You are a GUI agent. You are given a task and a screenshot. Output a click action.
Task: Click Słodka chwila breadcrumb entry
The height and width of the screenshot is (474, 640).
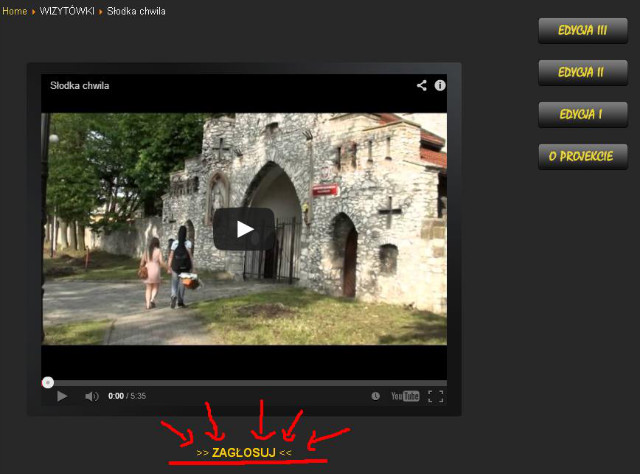pos(136,11)
